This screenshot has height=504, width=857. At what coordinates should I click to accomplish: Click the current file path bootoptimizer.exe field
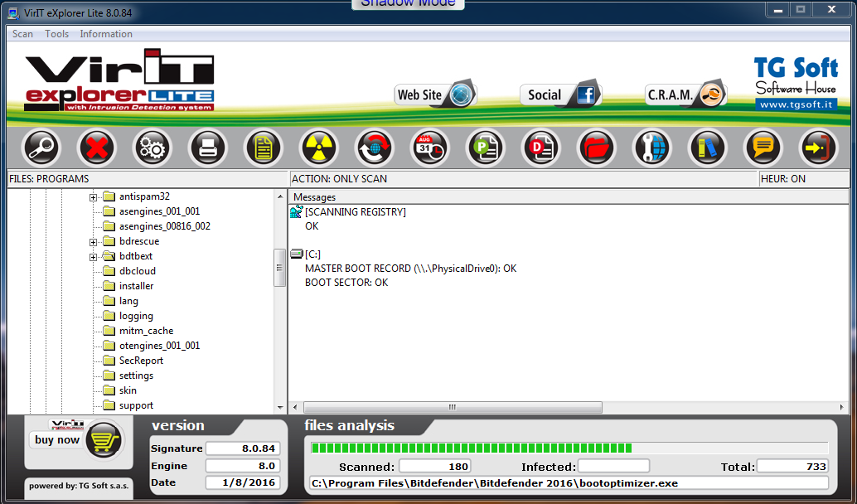[x=569, y=483]
